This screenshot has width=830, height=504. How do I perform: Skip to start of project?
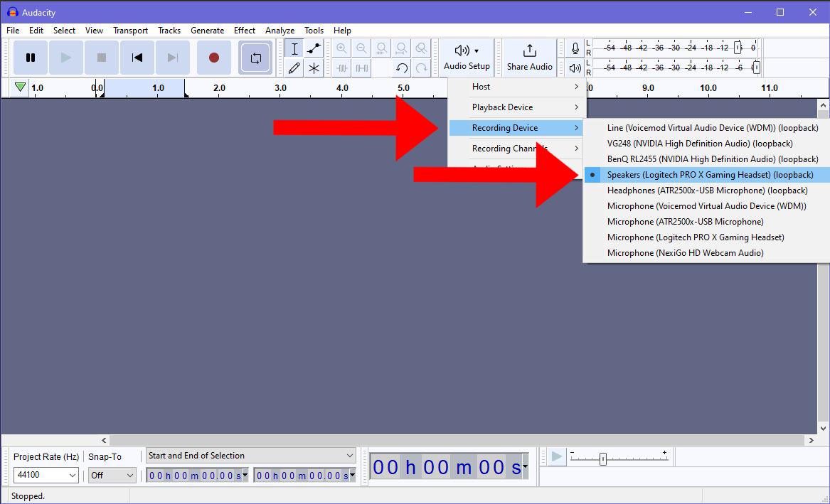tap(137, 58)
